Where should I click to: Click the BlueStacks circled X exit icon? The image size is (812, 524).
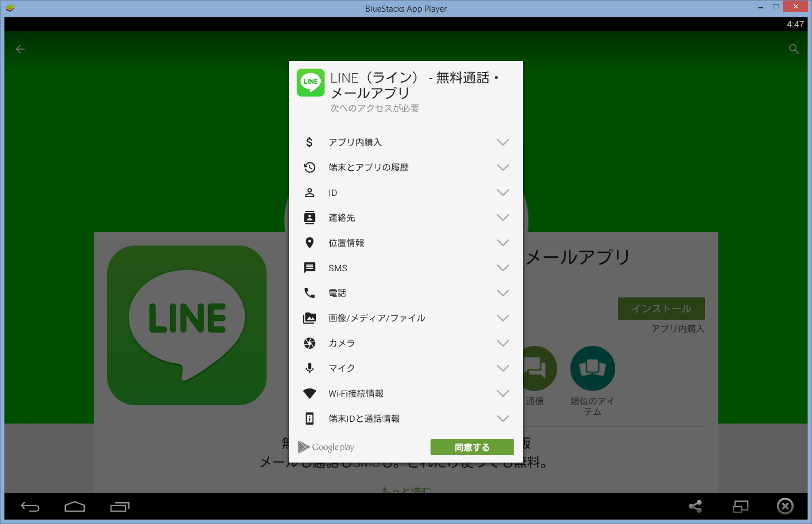click(785, 506)
